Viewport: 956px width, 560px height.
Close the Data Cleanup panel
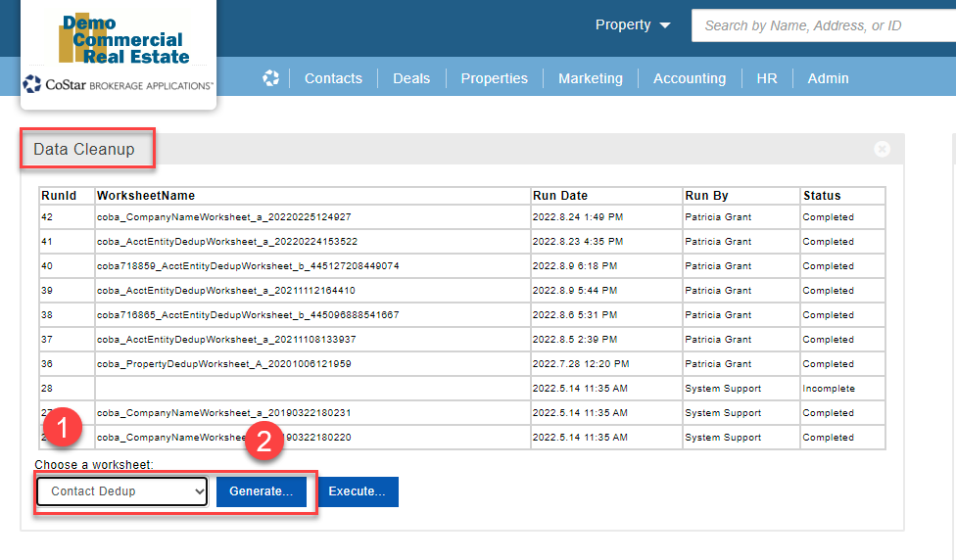(882, 149)
